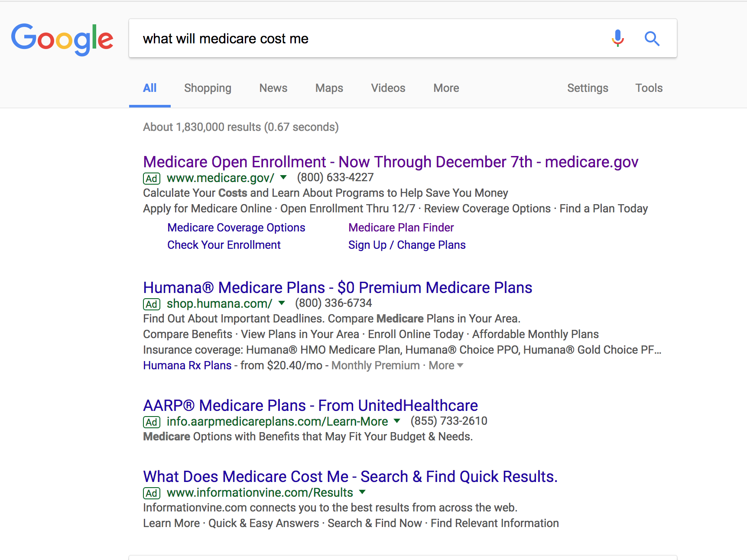The width and height of the screenshot is (747, 560).
Task: Click the 'Monthly Premium' text in Humana ad
Action: pos(376,365)
